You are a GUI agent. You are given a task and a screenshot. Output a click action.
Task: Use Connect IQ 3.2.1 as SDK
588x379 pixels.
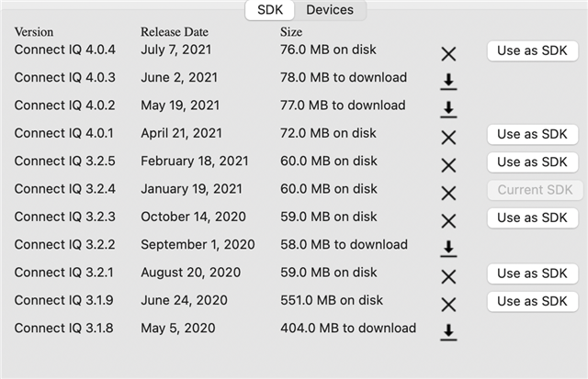[532, 273]
